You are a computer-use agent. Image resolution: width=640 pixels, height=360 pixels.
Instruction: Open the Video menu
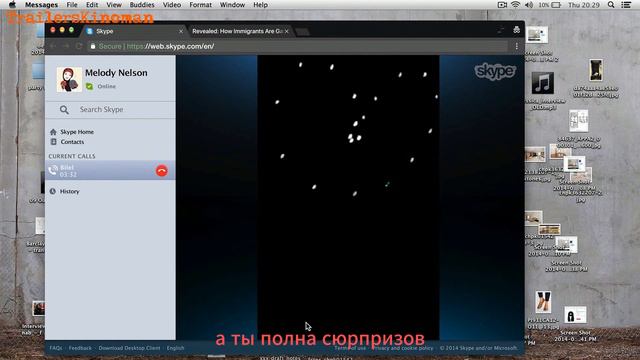point(172,5)
